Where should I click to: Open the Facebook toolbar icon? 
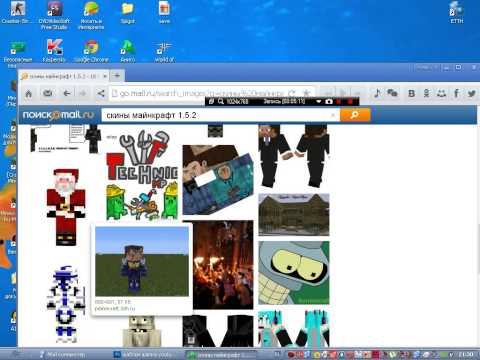tap(456, 93)
